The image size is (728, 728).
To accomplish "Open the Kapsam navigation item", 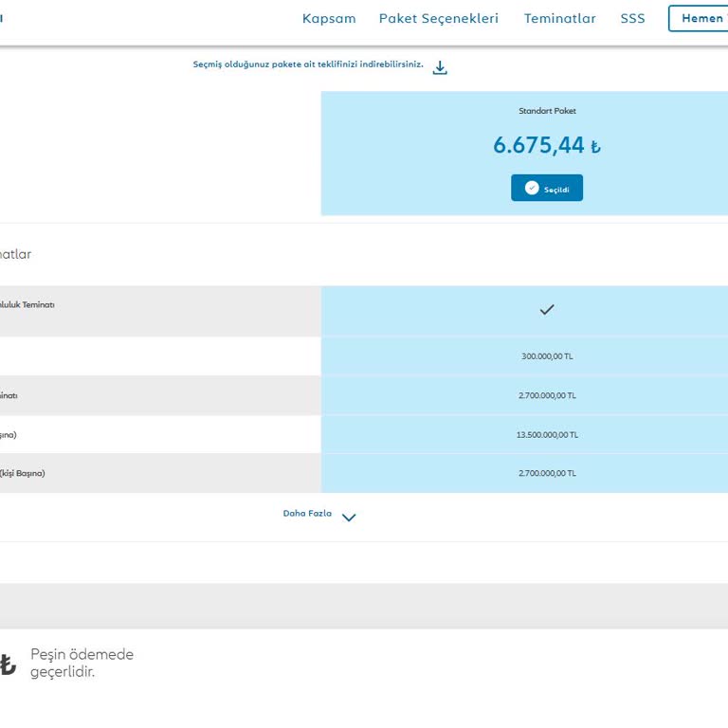I will pyautogui.click(x=329, y=19).
